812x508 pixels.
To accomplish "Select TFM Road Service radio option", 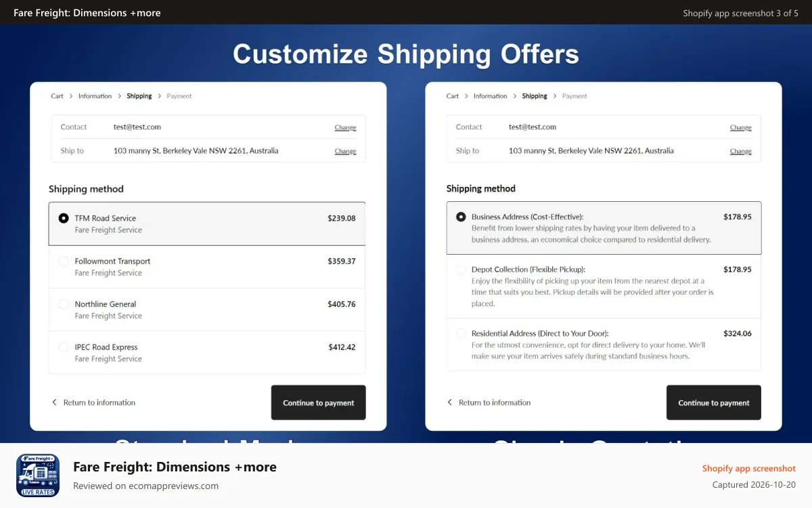I will pyautogui.click(x=64, y=218).
